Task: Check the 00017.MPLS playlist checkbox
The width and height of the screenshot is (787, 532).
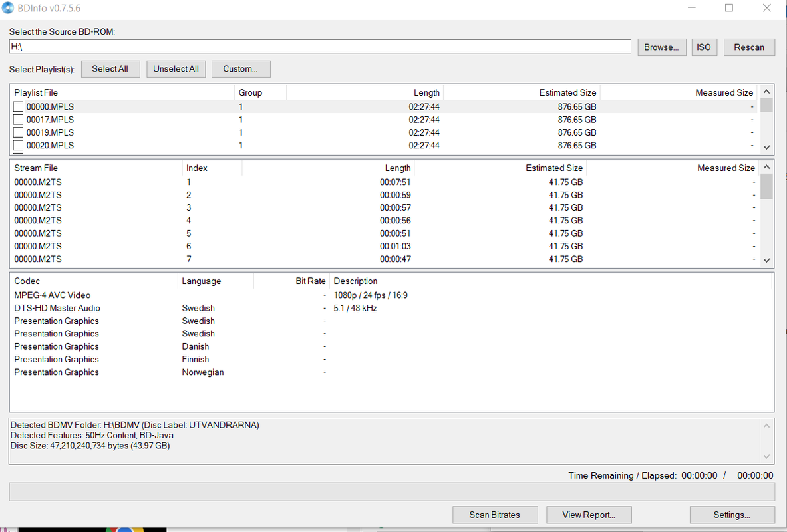Action: click(18, 120)
